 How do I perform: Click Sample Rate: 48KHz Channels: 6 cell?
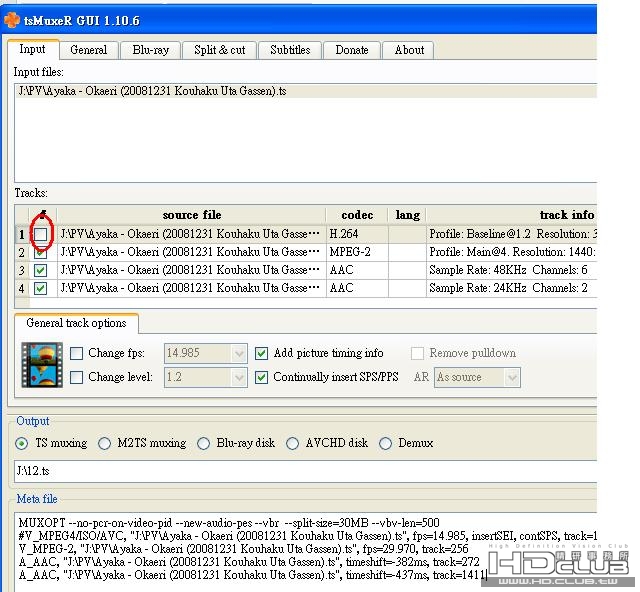coord(512,270)
